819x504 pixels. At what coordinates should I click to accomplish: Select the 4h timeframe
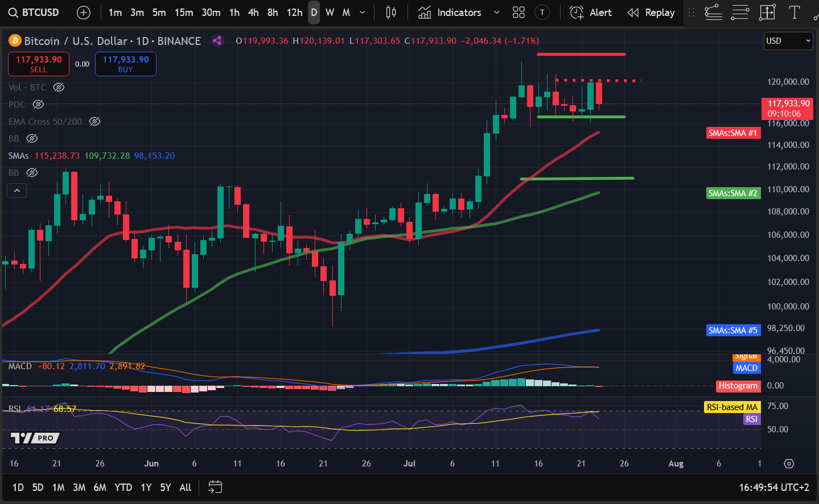coord(253,13)
